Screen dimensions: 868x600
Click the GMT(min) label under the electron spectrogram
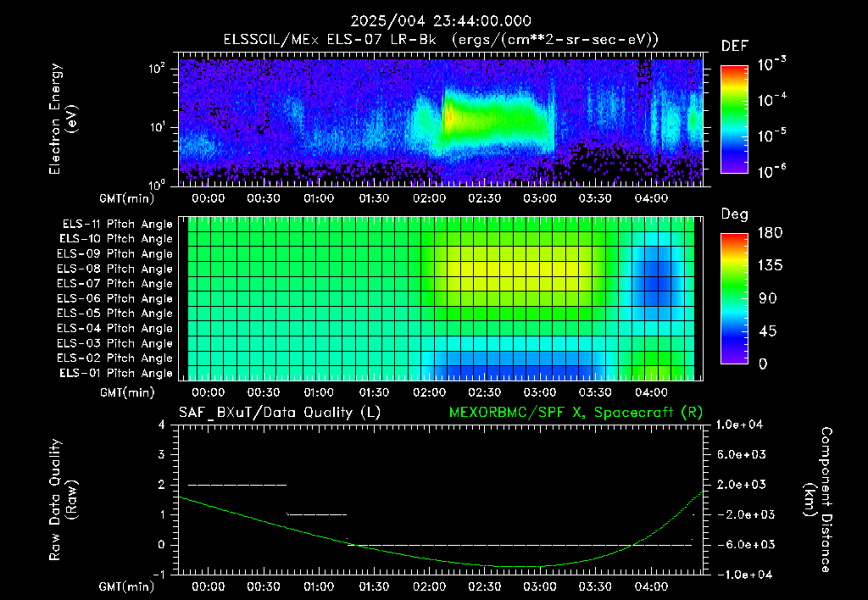point(127,198)
